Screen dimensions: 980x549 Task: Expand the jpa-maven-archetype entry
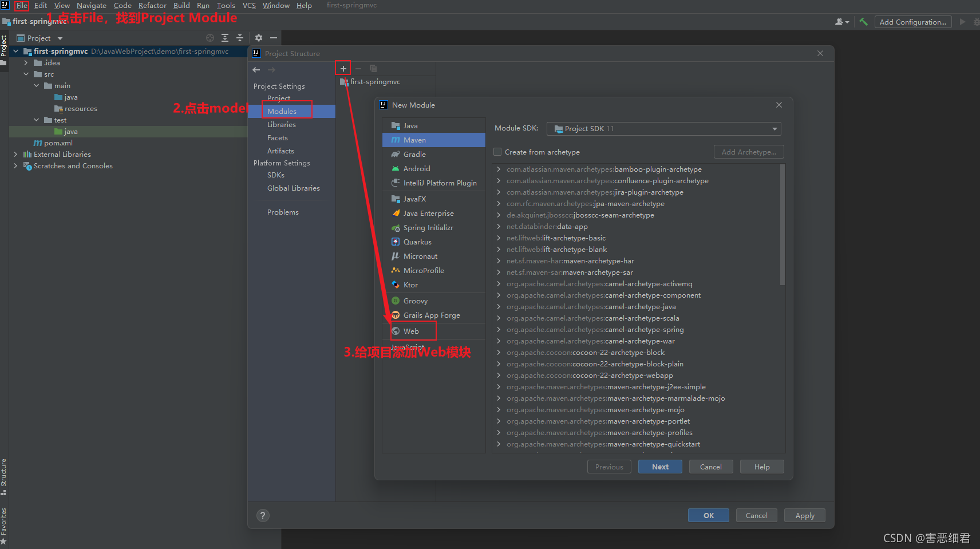(499, 204)
